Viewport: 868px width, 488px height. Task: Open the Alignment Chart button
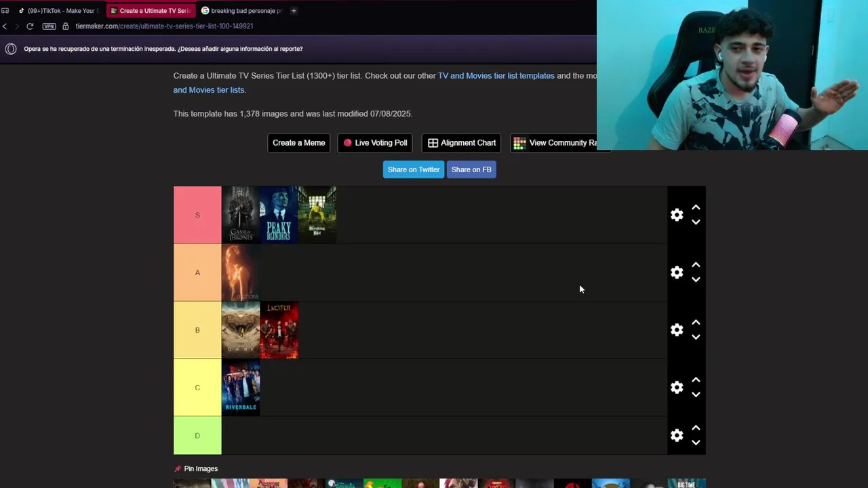461,143
